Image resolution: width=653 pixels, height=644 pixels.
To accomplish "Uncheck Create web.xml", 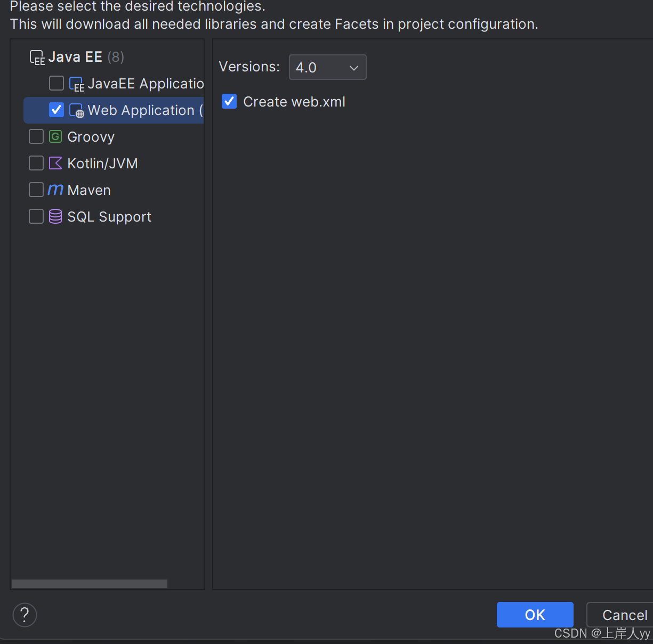I will coord(229,101).
